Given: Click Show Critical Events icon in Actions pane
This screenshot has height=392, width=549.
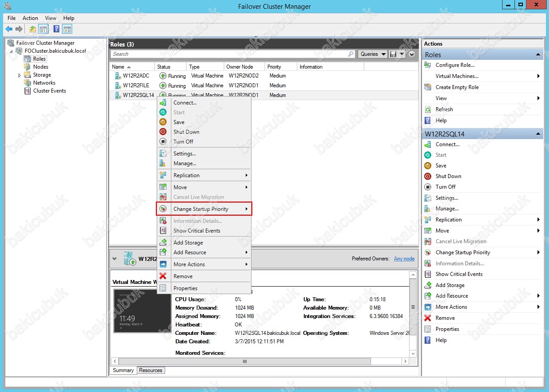Looking at the screenshot, I should click(428, 274).
